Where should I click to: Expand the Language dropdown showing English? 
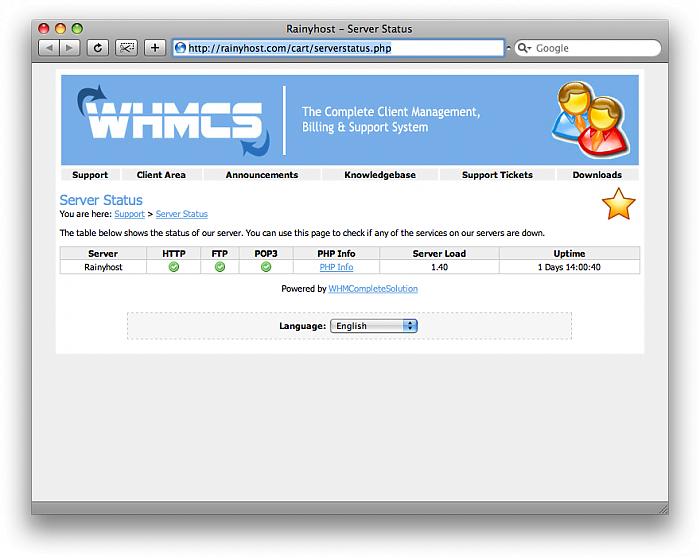pyautogui.click(x=374, y=326)
